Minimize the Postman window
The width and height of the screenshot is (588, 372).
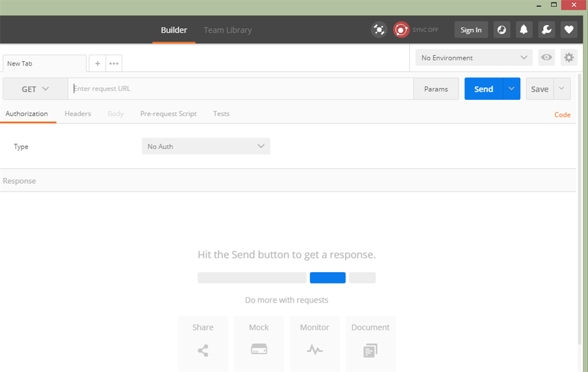click(x=539, y=5)
